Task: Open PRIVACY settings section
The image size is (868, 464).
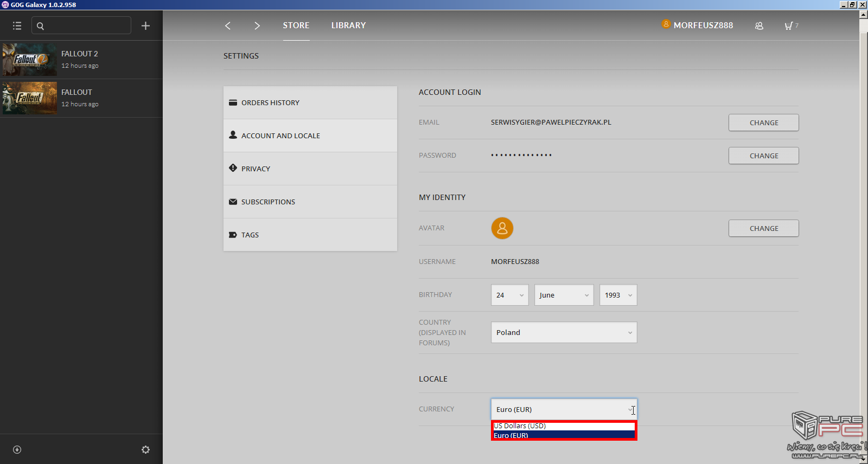Action: pos(310,169)
